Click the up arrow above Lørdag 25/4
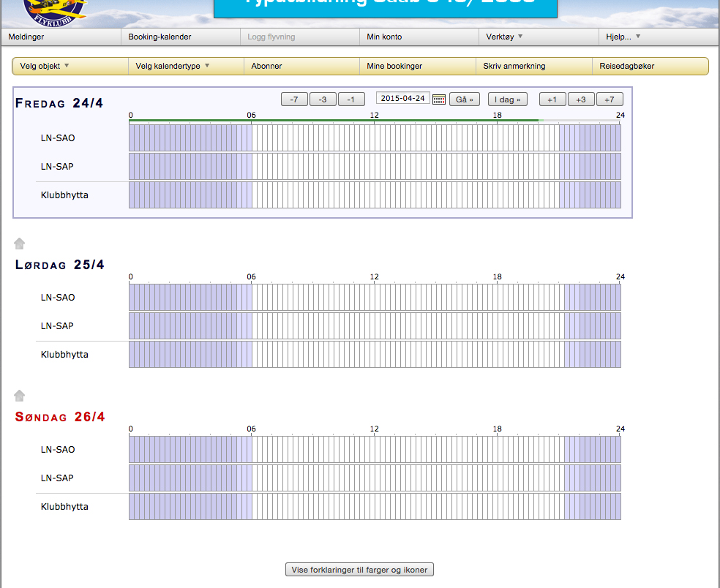This screenshot has width=720, height=588. (x=20, y=244)
